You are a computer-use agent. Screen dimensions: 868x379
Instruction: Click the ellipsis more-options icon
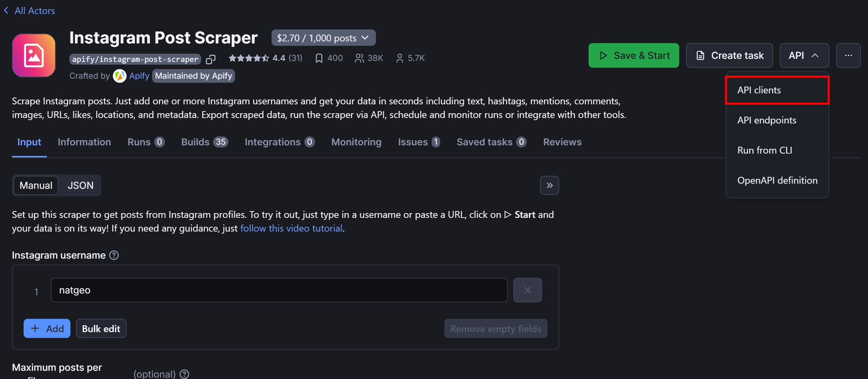click(x=849, y=55)
